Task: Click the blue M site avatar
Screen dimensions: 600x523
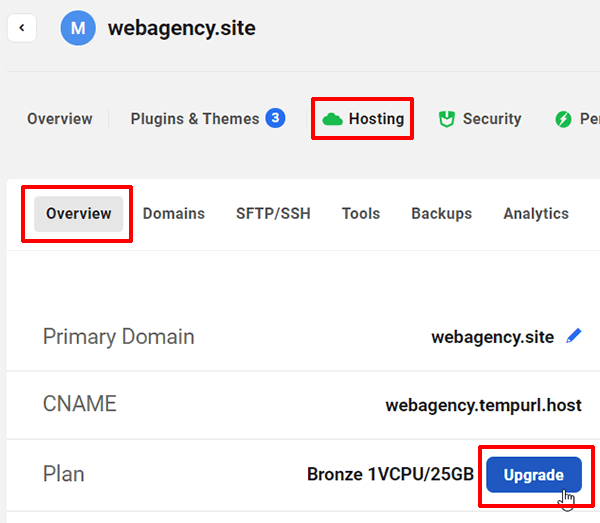Action: point(77,28)
